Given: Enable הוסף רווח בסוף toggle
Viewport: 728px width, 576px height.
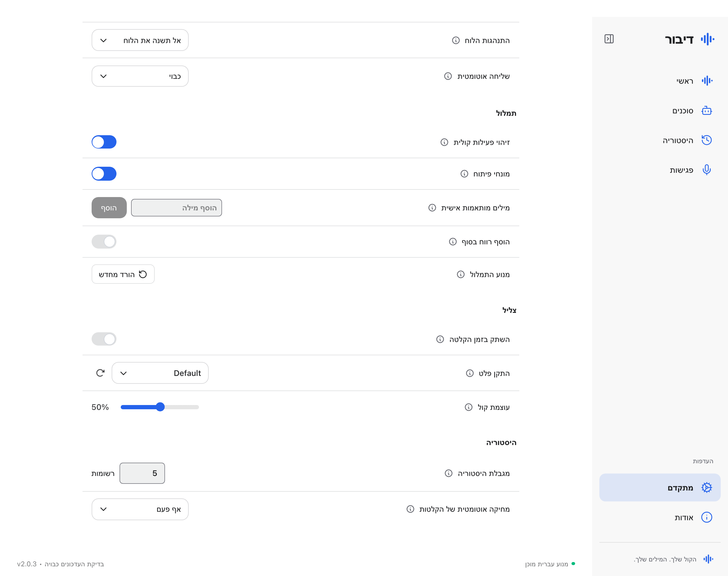Looking at the screenshot, I should tap(104, 242).
